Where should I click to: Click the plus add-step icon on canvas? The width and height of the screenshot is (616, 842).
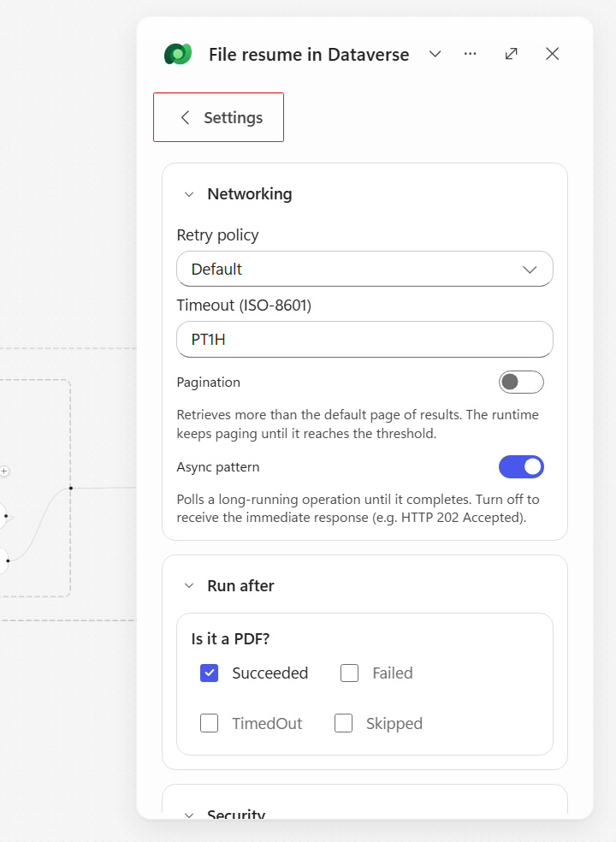tap(4, 471)
